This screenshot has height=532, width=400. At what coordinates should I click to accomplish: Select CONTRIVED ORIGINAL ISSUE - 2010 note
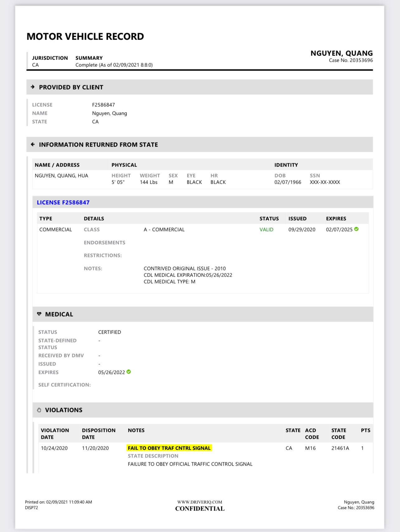[185, 268]
